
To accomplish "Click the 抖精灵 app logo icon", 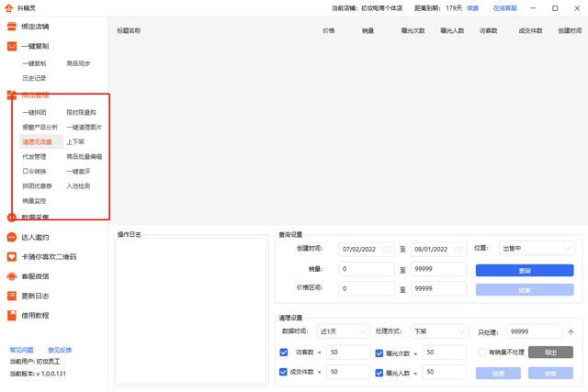I will tap(8, 8).
